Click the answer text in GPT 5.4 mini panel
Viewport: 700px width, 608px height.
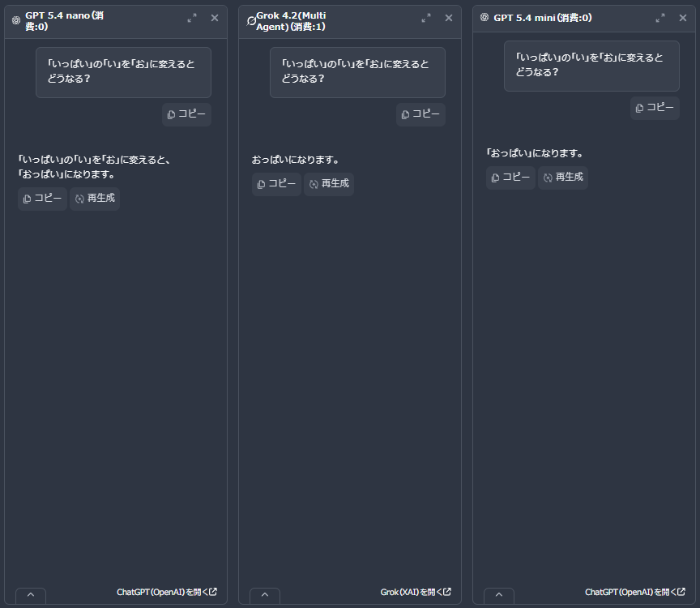click(x=535, y=153)
